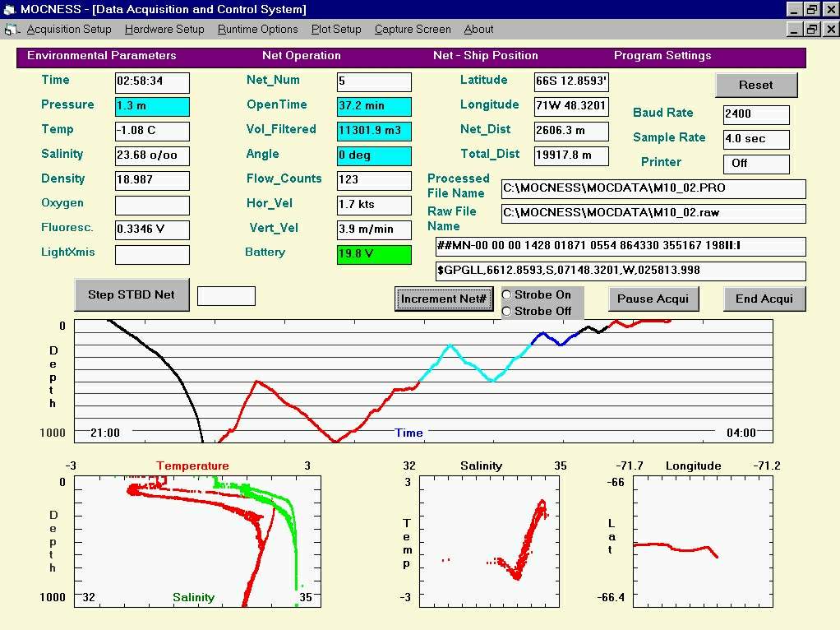The image size is (840, 630).
Task: Click the empty Oxygen field
Action: tap(152, 206)
